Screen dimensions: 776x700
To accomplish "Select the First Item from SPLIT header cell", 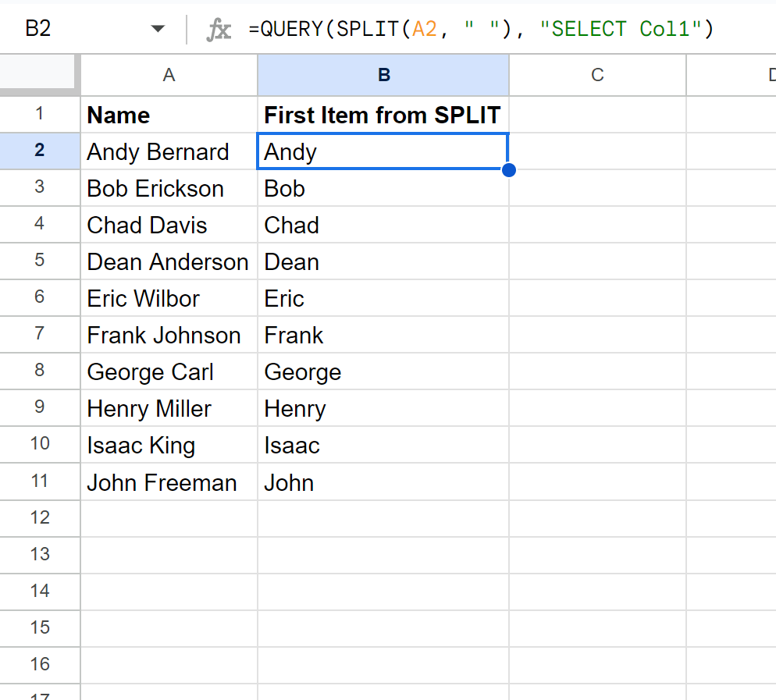I will [x=383, y=114].
